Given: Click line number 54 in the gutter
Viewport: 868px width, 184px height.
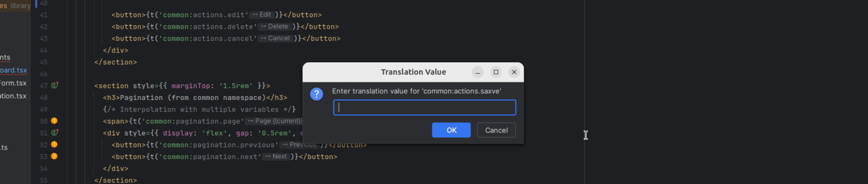Looking at the screenshot, I should [43, 169].
